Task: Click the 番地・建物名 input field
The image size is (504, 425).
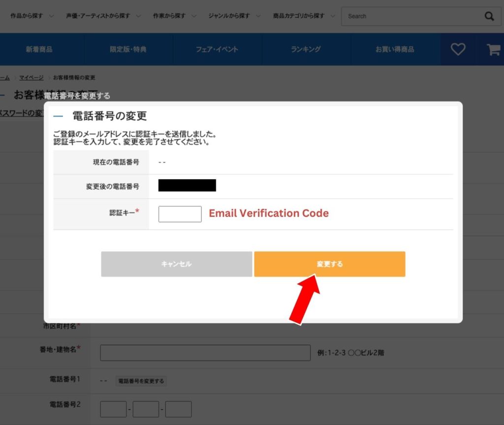Action: (205, 353)
